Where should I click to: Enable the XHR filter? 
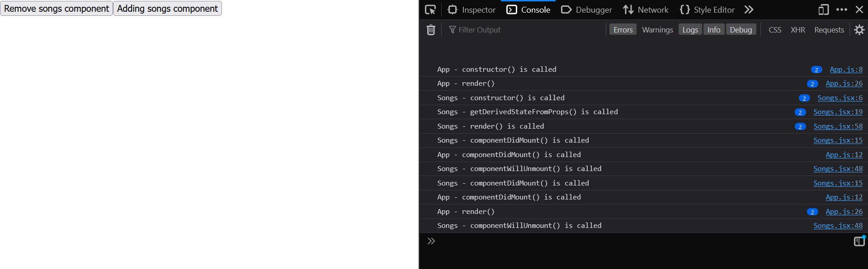(x=797, y=30)
